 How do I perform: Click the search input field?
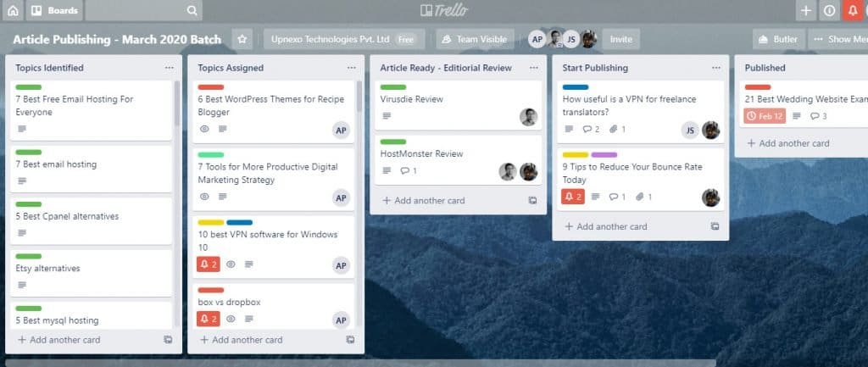tap(144, 10)
